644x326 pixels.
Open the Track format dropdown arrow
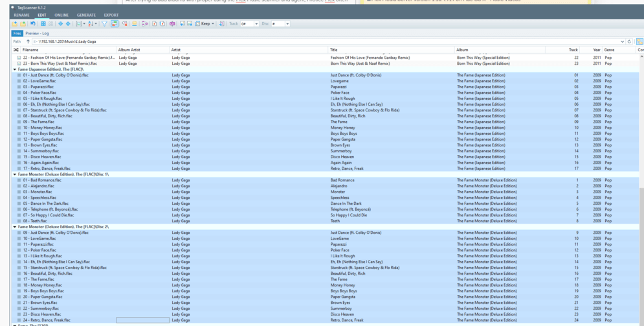[256, 24]
